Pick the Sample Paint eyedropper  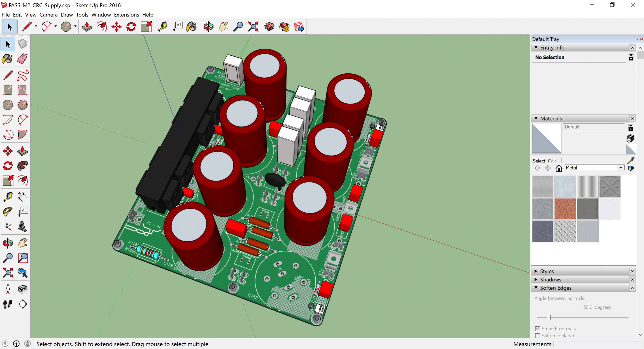(x=631, y=160)
